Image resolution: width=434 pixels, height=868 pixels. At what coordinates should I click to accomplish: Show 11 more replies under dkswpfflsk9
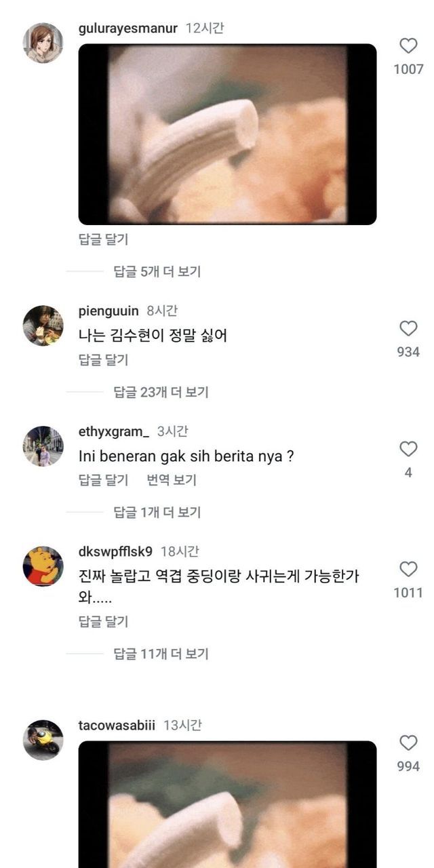(160, 654)
